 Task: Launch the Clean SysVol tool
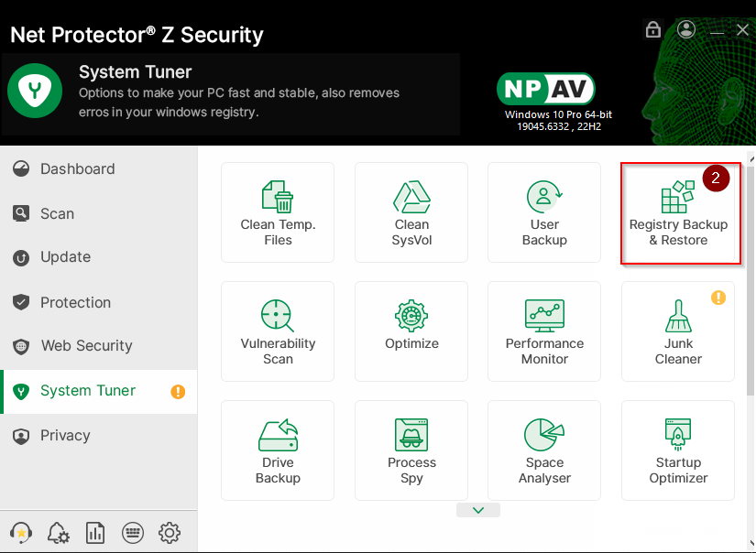[411, 212]
